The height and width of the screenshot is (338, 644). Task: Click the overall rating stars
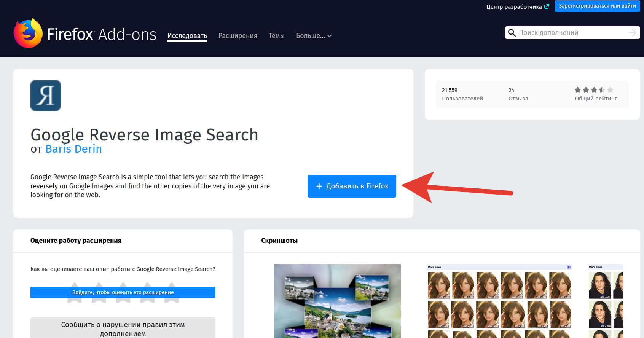click(593, 90)
